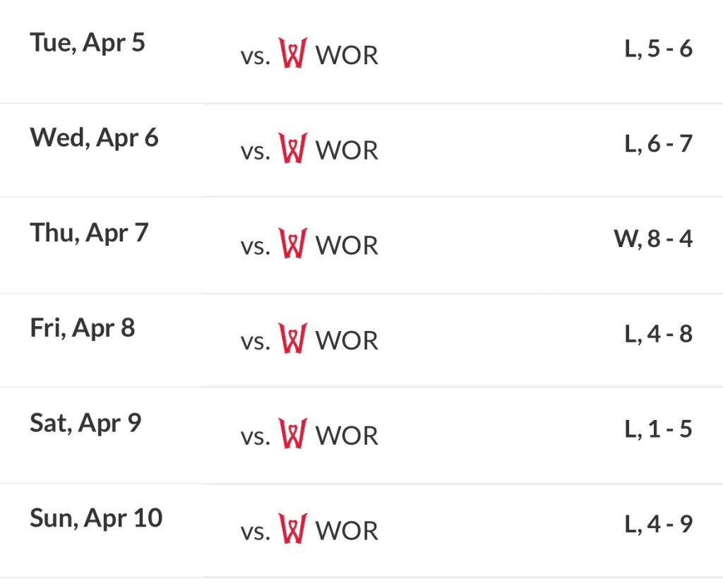Tap the WOR logo in the Apr 9 row
This screenshot has width=723, height=588.
point(292,433)
